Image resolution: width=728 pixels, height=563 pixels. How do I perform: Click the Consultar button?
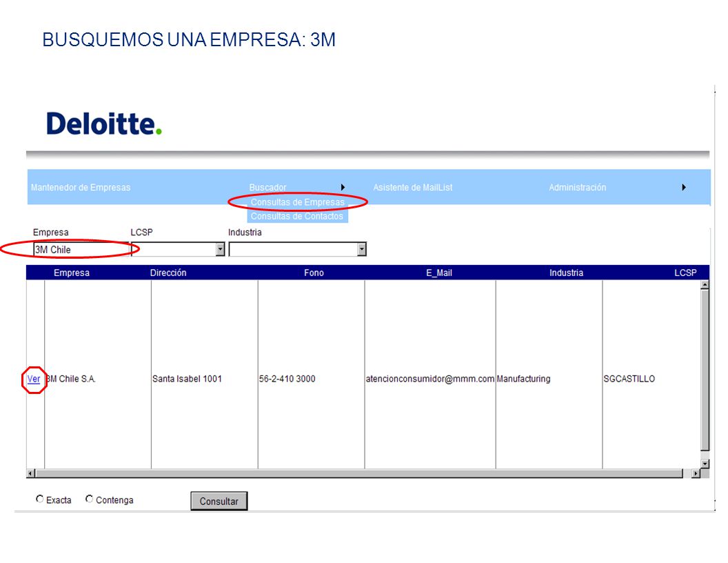tap(219, 501)
